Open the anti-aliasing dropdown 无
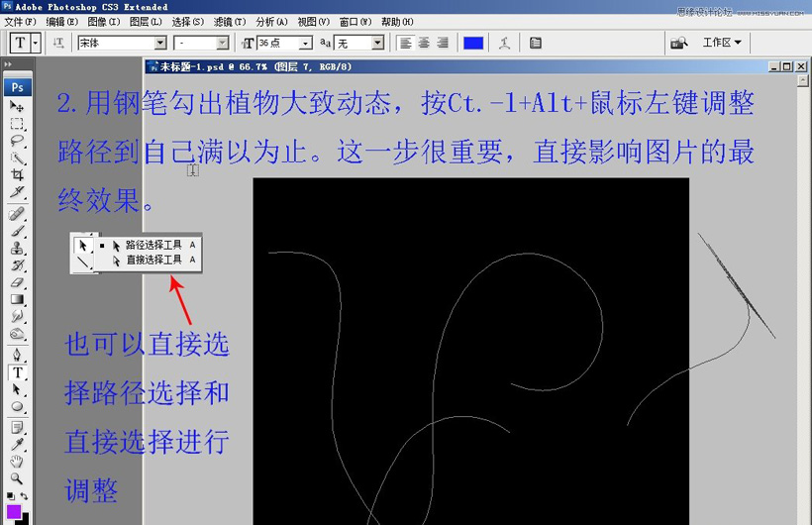The image size is (812, 525). [378, 43]
